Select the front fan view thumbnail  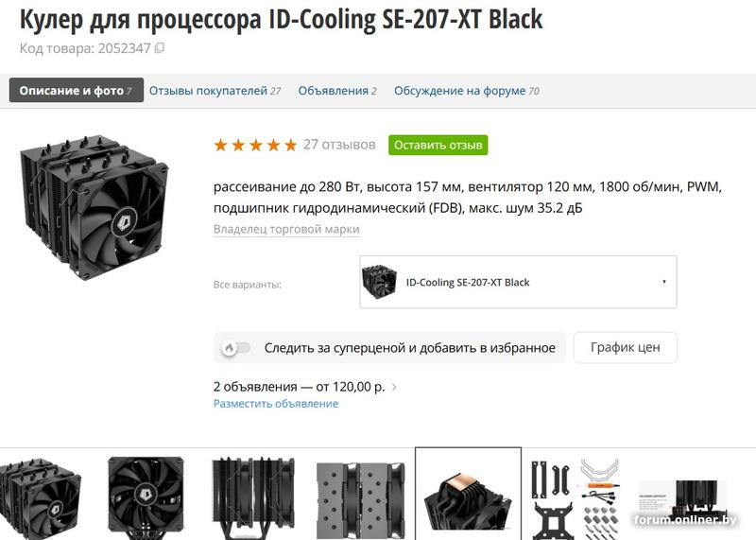[146, 496]
